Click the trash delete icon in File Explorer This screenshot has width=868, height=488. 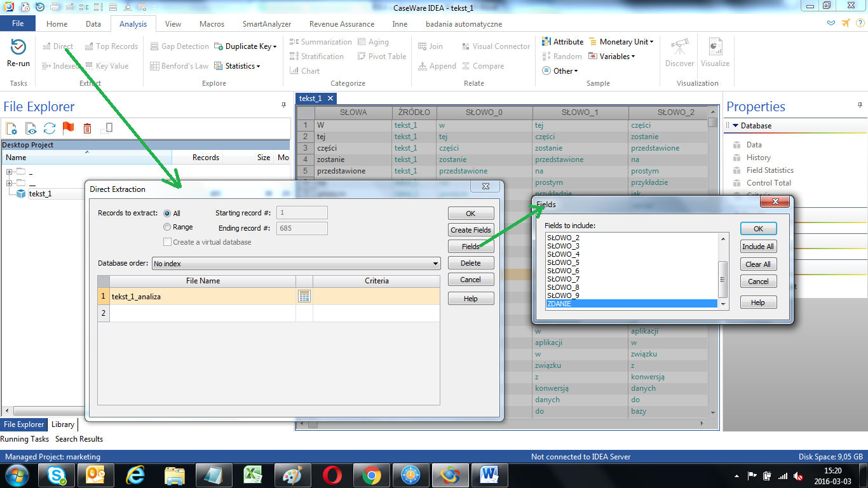tap(88, 128)
